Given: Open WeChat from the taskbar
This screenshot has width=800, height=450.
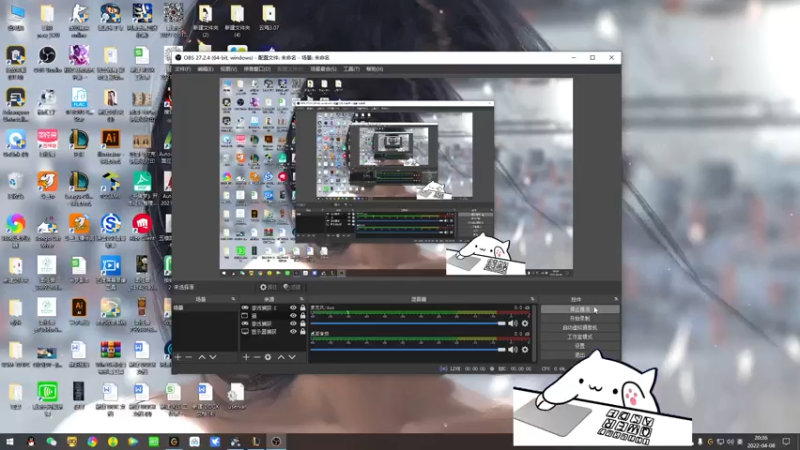Looking at the screenshot, I should tap(52, 441).
